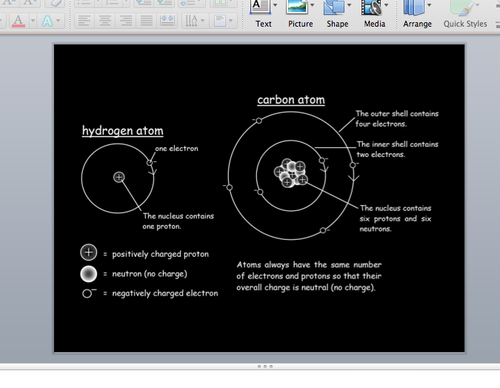The height and width of the screenshot is (388, 500).
Task: Click the hydrogen atom's central proton
Action: (119, 177)
